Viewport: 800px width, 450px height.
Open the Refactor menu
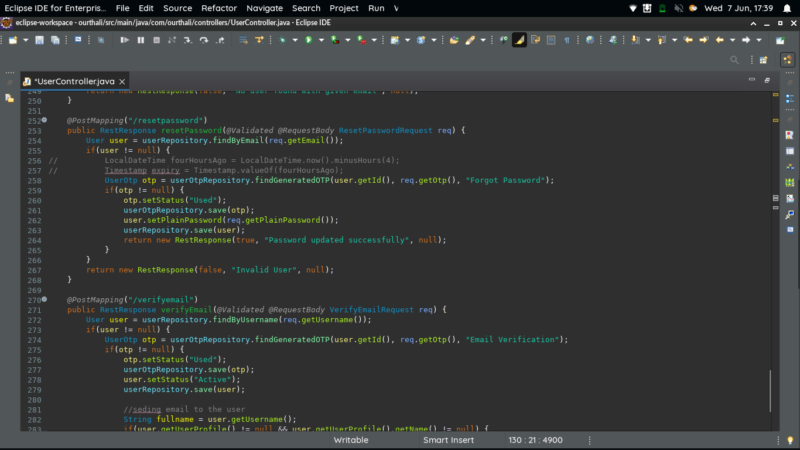(219, 8)
